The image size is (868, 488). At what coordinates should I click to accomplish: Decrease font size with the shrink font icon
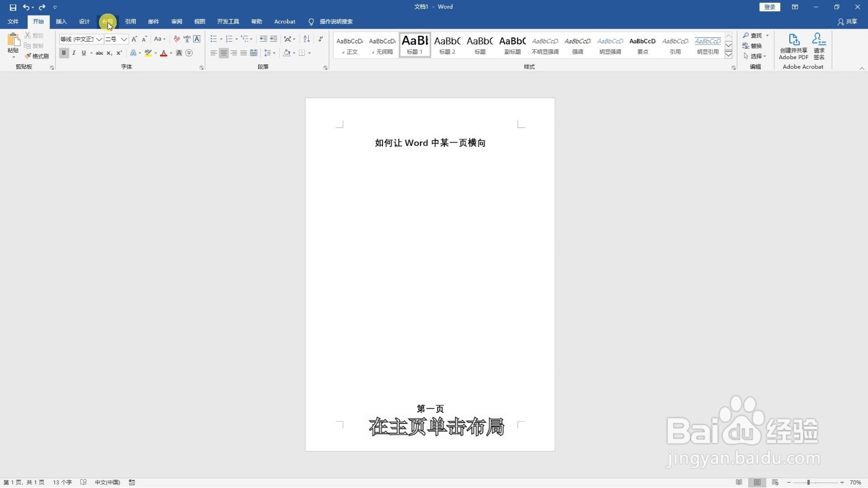point(144,39)
